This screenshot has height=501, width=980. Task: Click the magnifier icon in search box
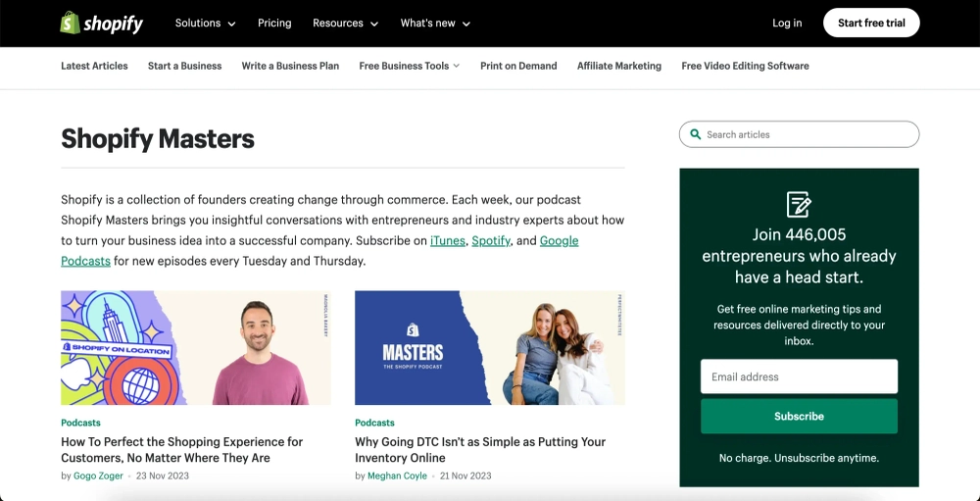click(x=695, y=134)
